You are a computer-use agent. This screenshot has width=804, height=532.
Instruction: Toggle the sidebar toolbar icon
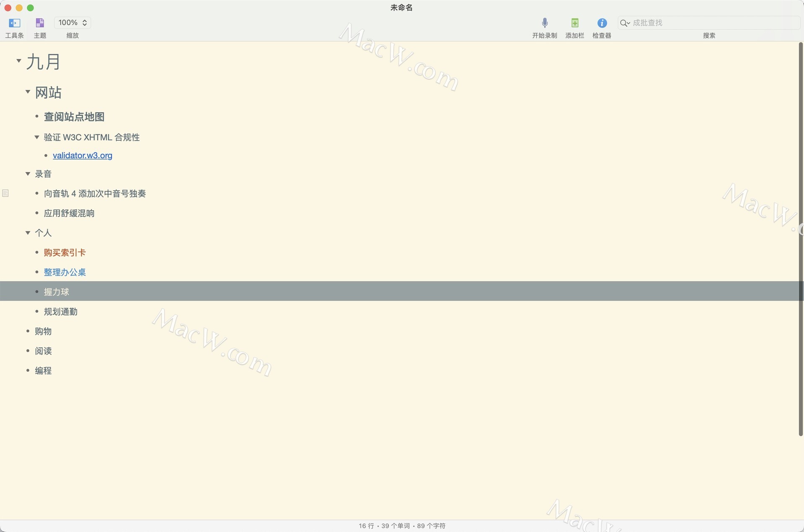14,23
